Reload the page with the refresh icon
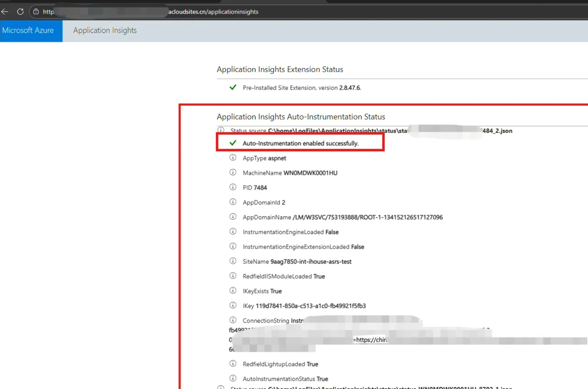Screen dimensions: 588x389 (x=20, y=12)
